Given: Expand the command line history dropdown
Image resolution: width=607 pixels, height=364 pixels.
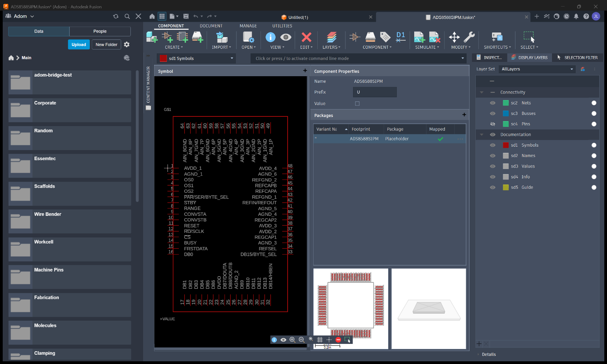Looking at the screenshot, I should (463, 58).
